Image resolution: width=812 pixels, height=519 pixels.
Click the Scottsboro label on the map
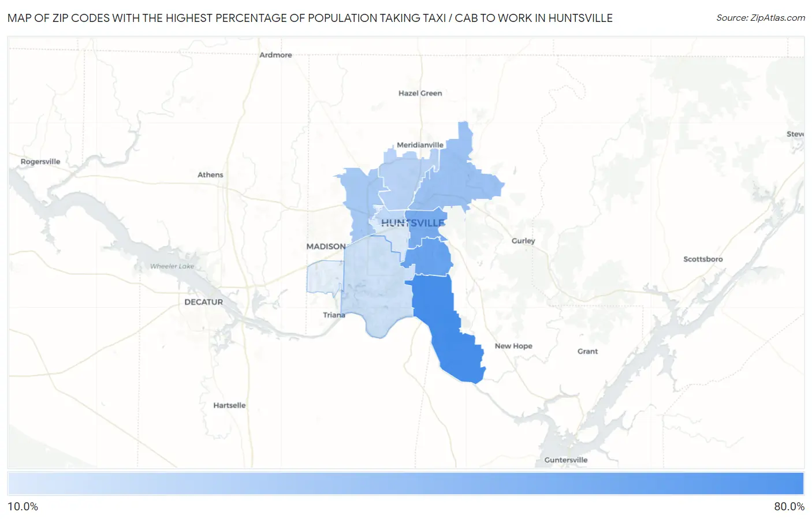coord(703,259)
